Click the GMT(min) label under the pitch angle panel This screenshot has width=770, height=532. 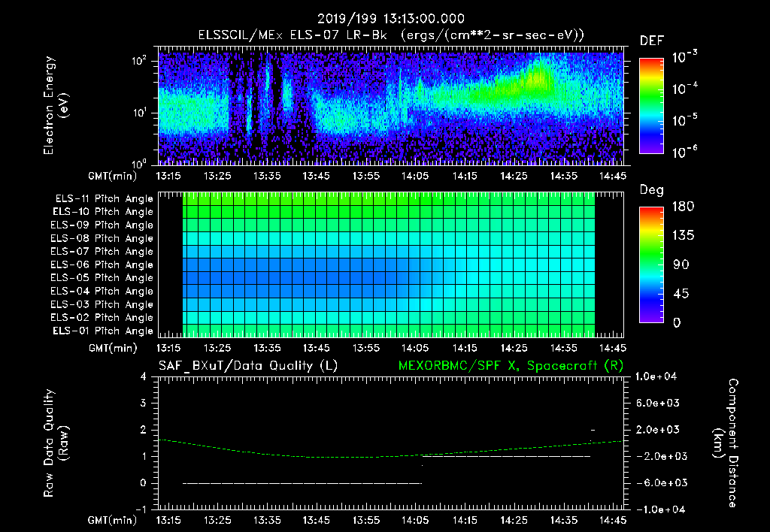(113, 348)
